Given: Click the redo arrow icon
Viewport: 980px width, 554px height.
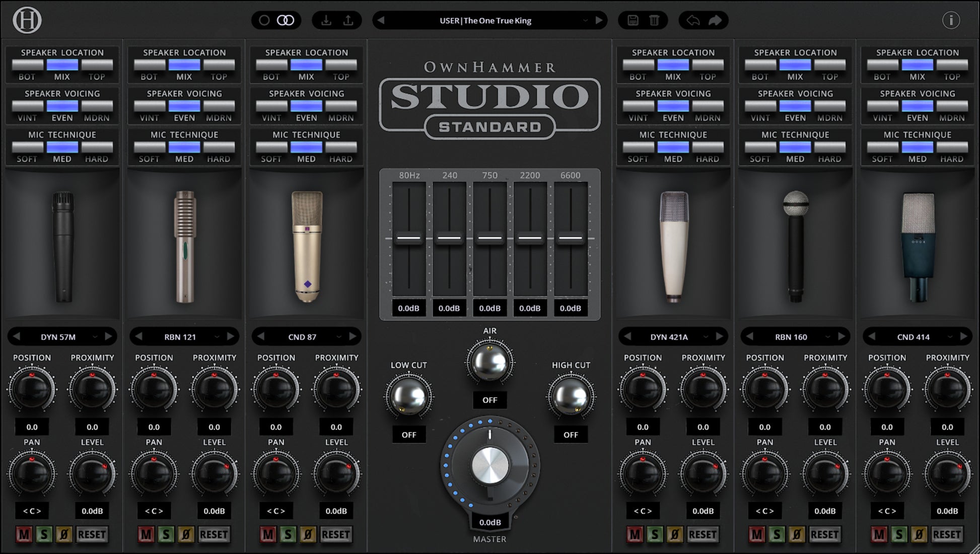Looking at the screenshot, I should tap(715, 21).
